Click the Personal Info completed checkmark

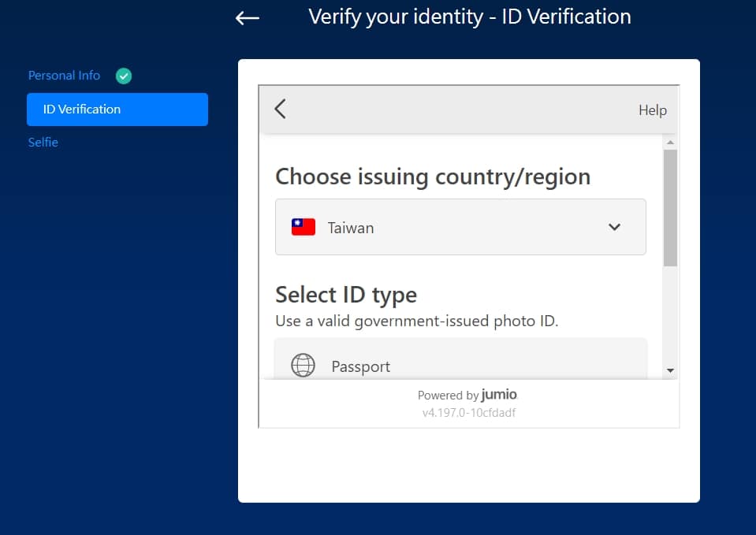point(124,76)
